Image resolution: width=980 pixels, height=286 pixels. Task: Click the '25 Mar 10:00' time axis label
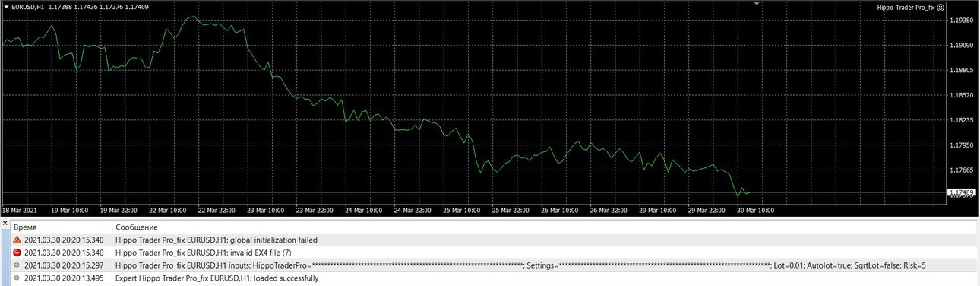coord(462,211)
